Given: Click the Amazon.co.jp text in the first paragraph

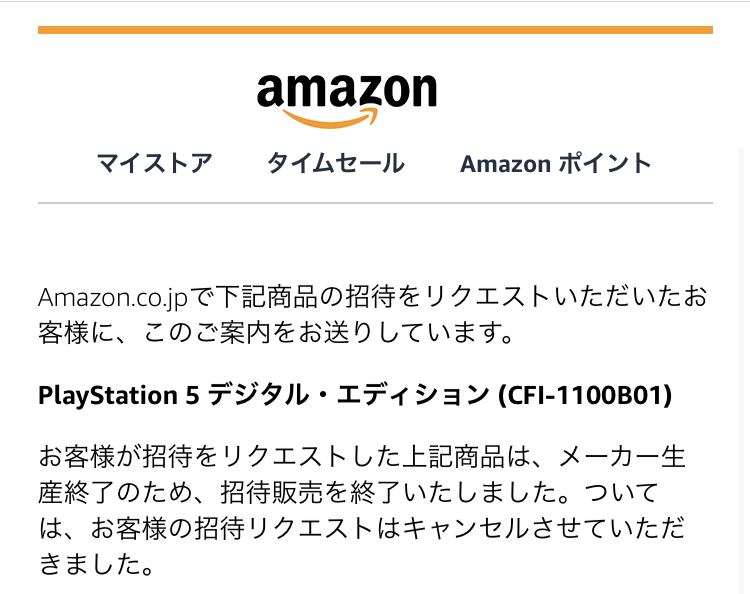Looking at the screenshot, I should point(113,297).
